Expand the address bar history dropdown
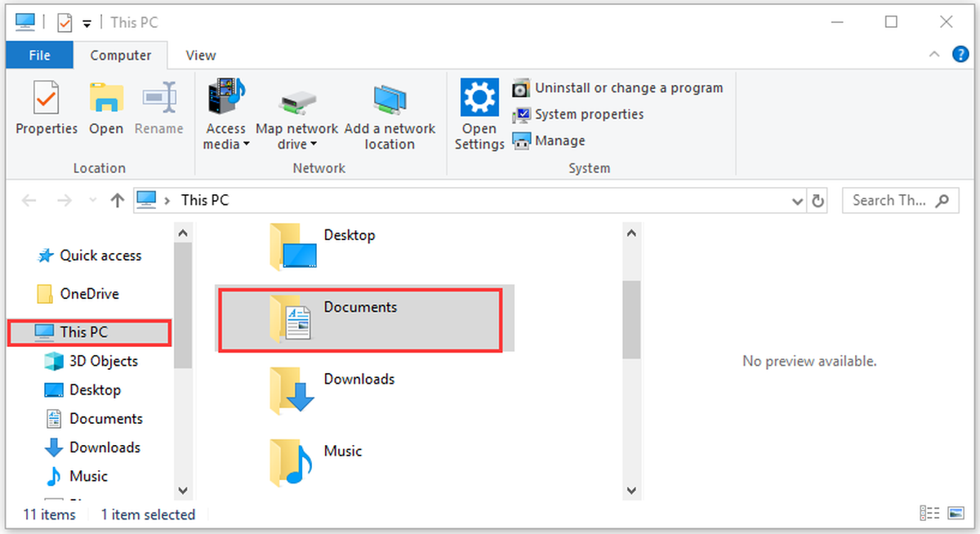Image resolution: width=980 pixels, height=534 pixels. (x=798, y=200)
